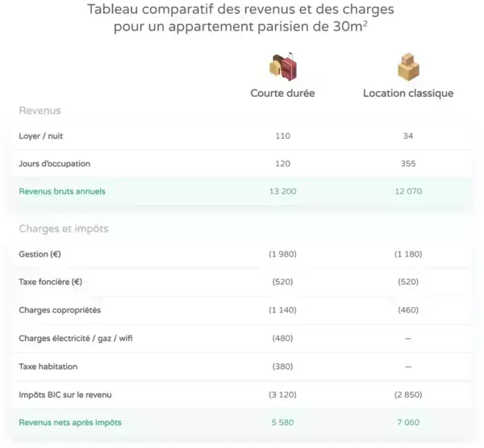Select the Courte durée column header
484x448 pixels.
coord(282,94)
